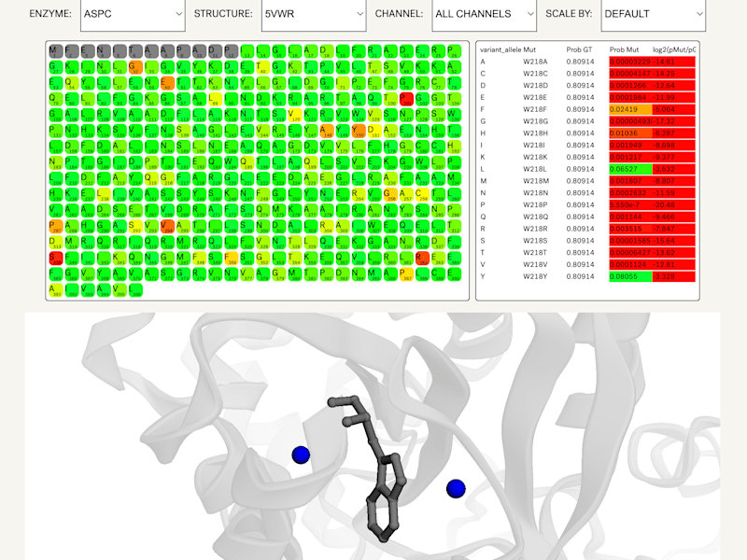Click the Prob Mut column header

click(x=624, y=49)
